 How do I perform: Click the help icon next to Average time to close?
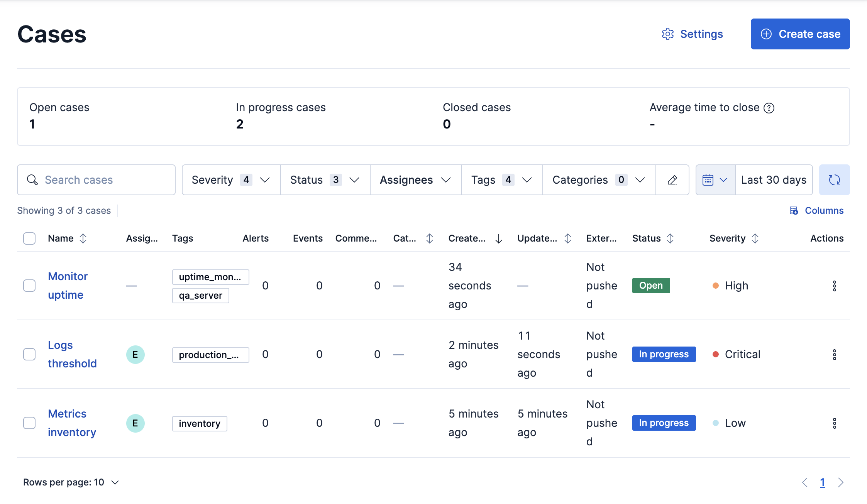[x=770, y=108]
